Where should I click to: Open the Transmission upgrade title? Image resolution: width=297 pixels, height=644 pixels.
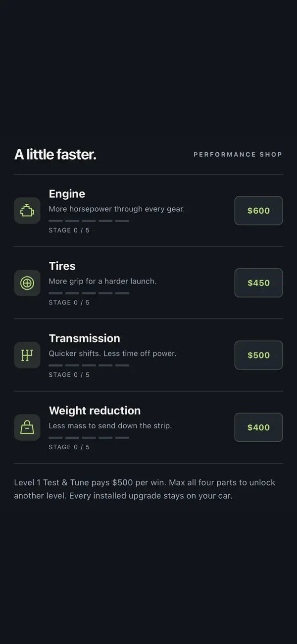(x=84, y=339)
